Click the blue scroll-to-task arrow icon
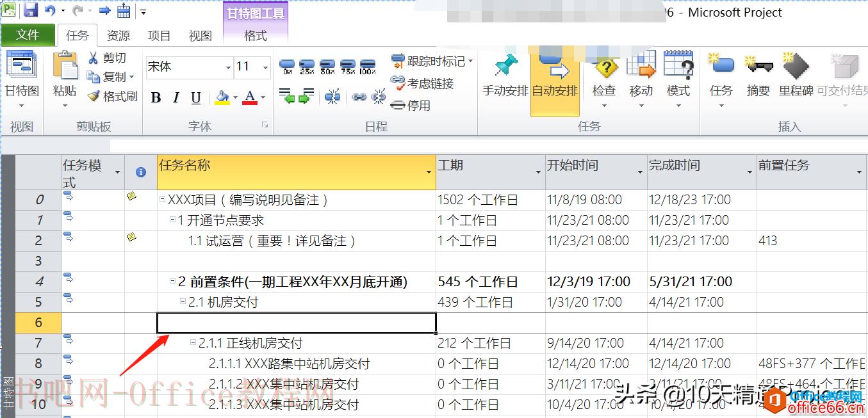This screenshot has width=868, height=418. (104, 10)
